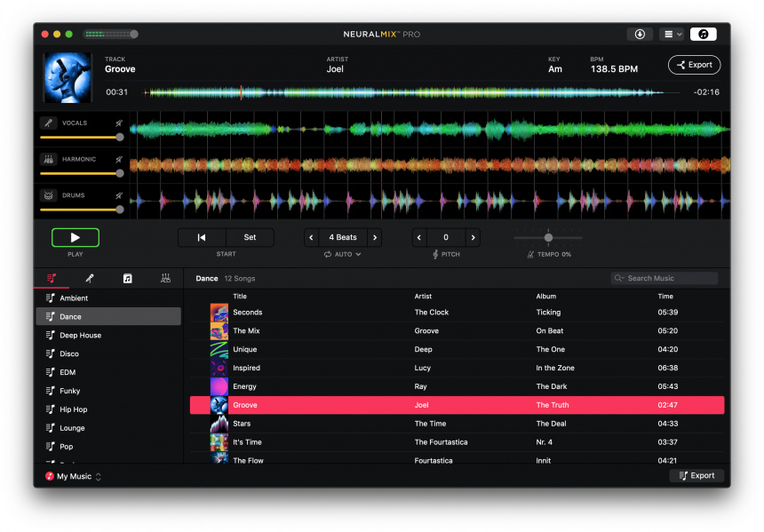This screenshot has width=764, height=532.
Task: Click the remaining time -02:16
Action: 706,92
